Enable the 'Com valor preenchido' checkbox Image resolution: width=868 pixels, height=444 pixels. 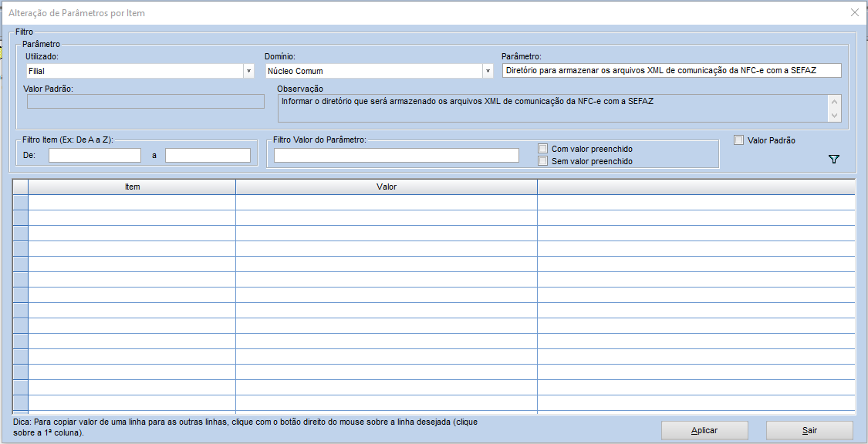[543, 149]
